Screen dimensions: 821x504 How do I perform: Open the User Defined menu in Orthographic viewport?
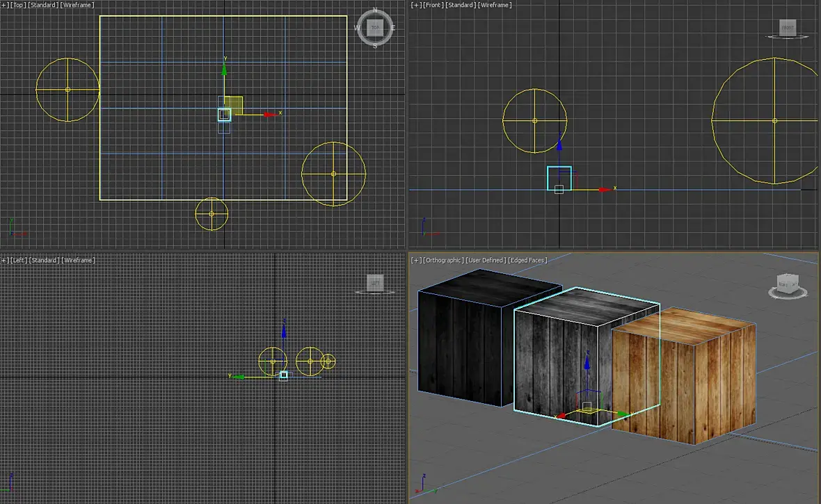click(x=486, y=260)
